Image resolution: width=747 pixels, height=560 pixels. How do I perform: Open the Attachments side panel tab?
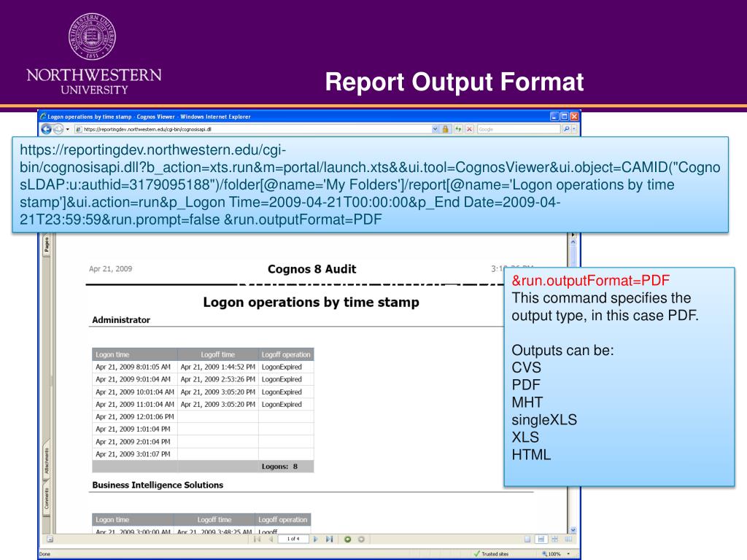point(46,461)
